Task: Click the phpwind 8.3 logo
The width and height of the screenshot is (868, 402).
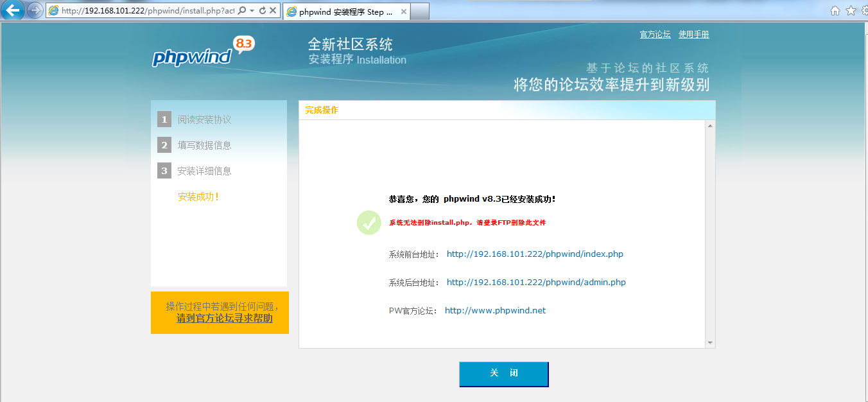Action: point(204,52)
